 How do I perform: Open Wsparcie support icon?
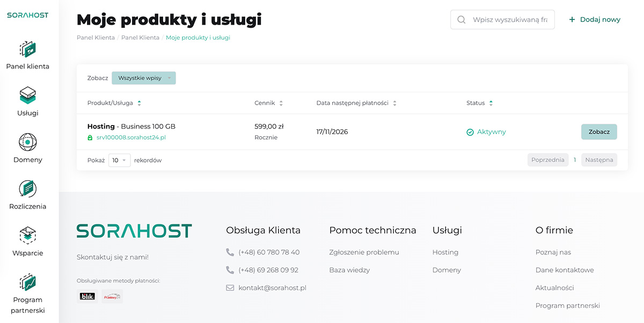[x=27, y=236]
